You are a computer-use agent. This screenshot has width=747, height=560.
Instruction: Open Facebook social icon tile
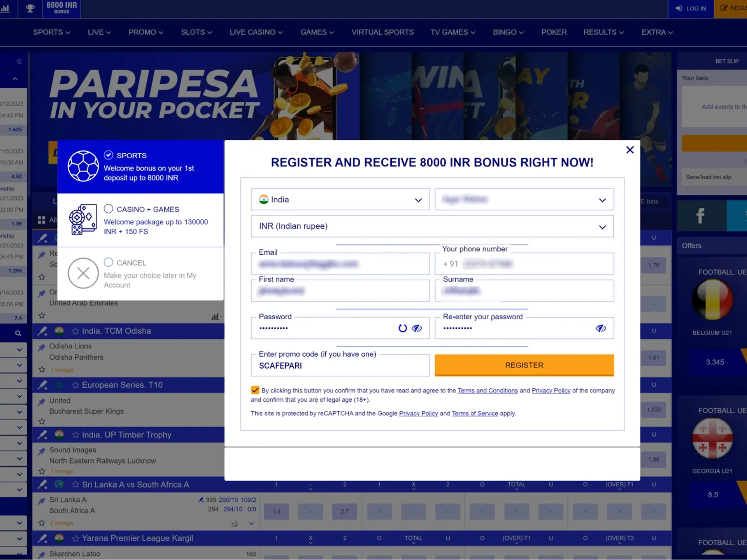(701, 215)
